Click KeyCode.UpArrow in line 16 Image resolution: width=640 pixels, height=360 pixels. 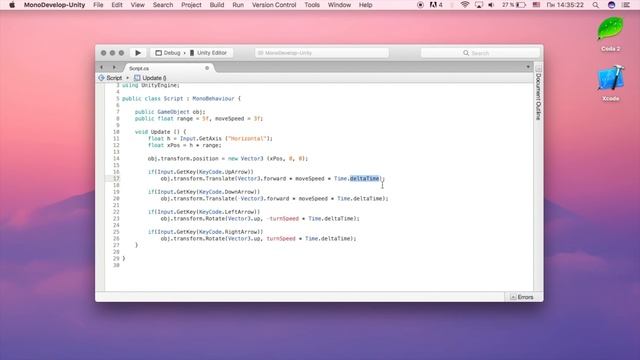click(224, 172)
